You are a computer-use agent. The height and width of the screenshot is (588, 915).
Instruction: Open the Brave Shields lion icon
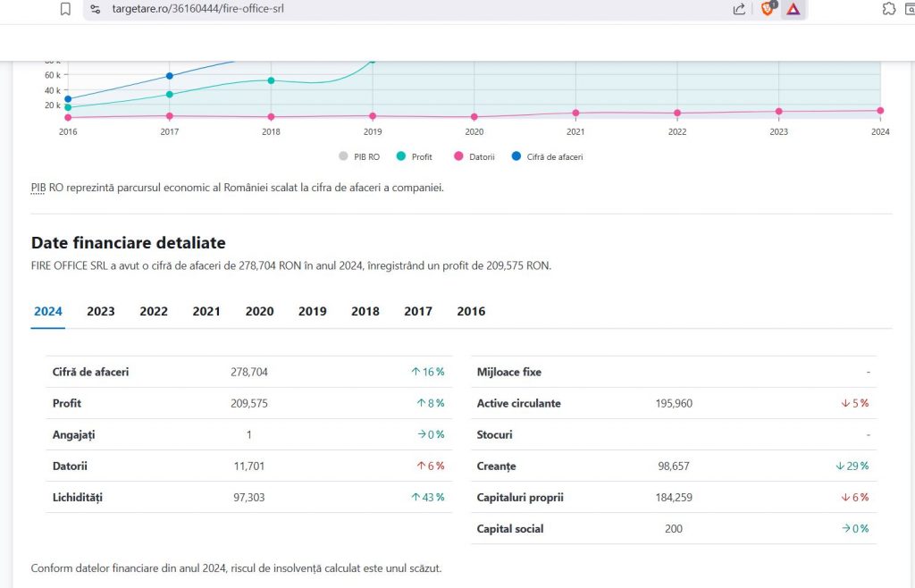[x=767, y=9]
